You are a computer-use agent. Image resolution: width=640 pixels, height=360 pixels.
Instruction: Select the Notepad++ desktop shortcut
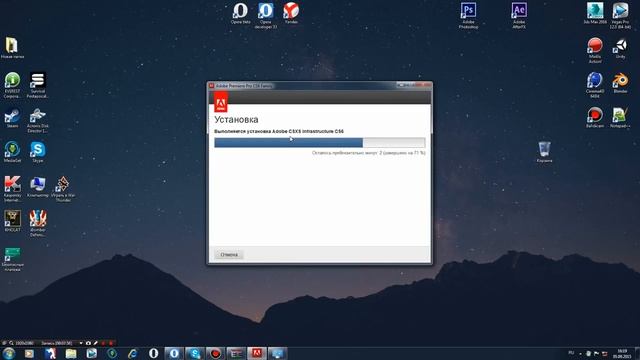point(620,118)
